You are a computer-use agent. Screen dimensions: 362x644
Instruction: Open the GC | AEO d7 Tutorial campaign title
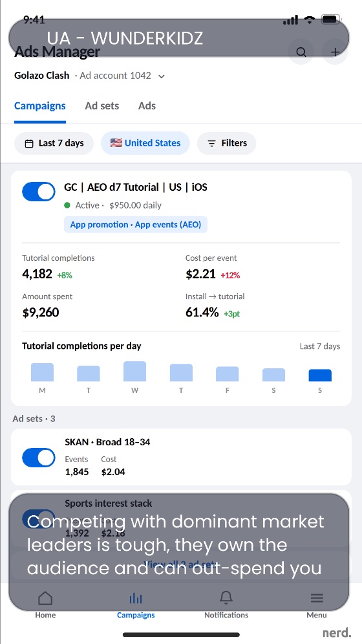pyautogui.click(x=136, y=187)
